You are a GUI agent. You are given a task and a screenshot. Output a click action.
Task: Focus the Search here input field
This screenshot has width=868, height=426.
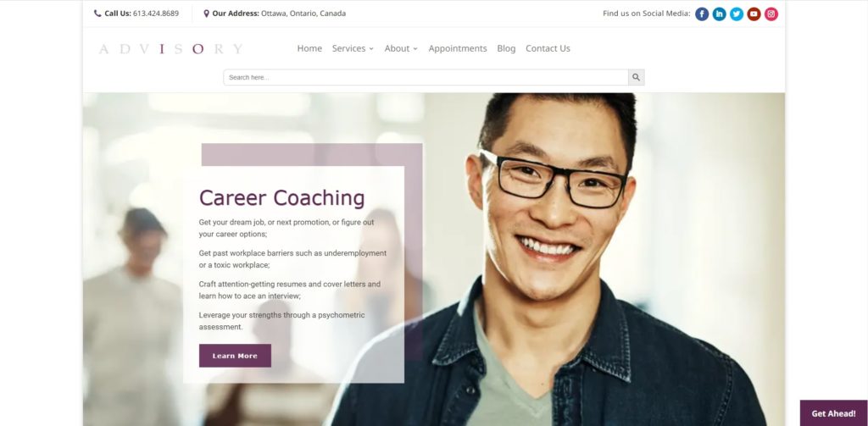(426, 77)
